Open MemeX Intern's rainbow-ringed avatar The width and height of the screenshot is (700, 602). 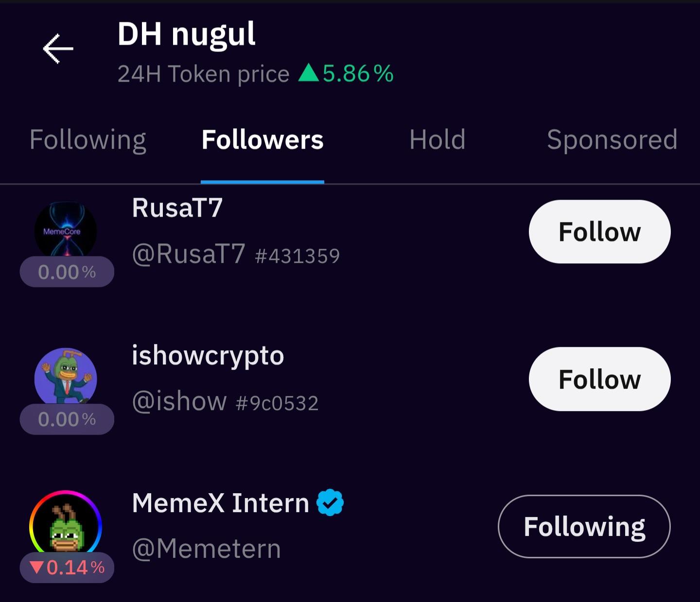tap(66, 524)
